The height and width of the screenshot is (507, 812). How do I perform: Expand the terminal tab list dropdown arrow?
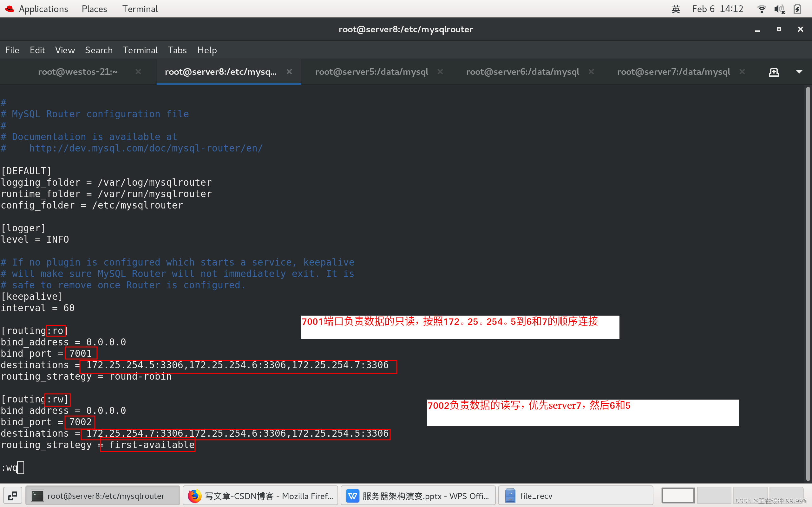(x=799, y=72)
